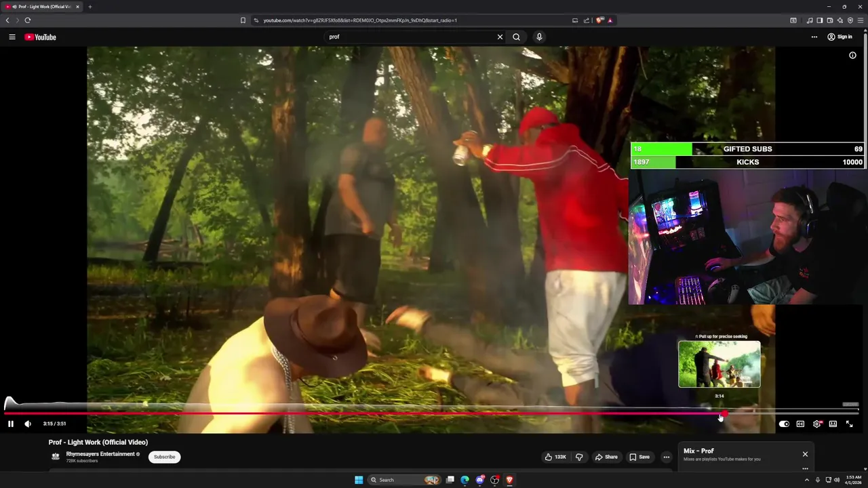The image size is (868, 488).
Task: Go to YouTube home via logo
Action: 40,37
